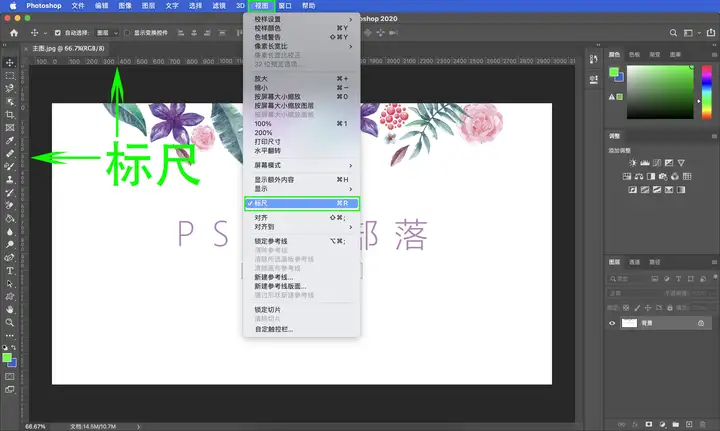Add a Color Balance adjustment

point(639,176)
